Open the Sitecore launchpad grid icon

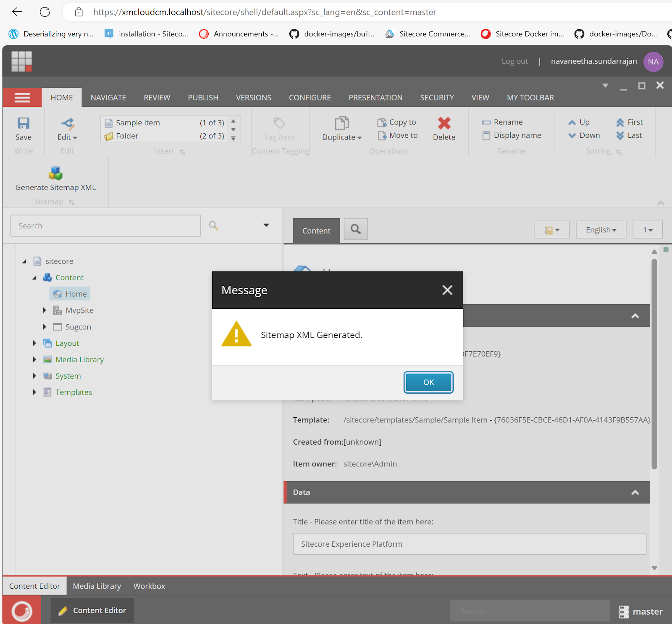[21, 61]
